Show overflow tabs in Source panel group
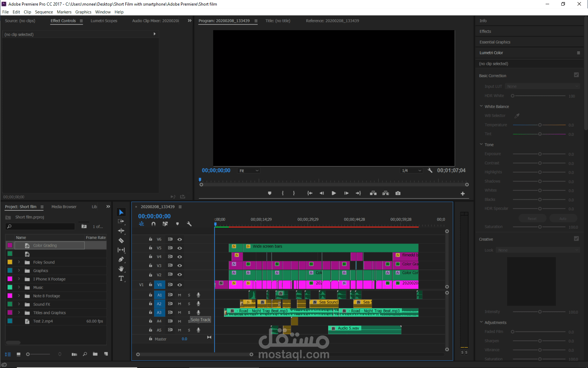 pos(190,21)
